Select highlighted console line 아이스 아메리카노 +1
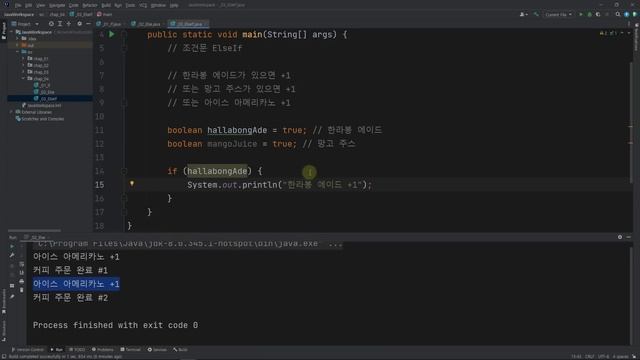The height and width of the screenshot is (360, 640). point(76,284)
